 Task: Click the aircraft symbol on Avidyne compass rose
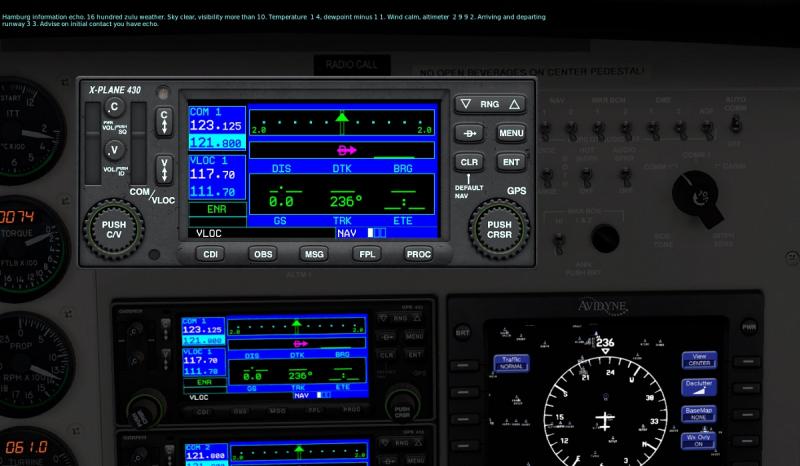[605, 421]
